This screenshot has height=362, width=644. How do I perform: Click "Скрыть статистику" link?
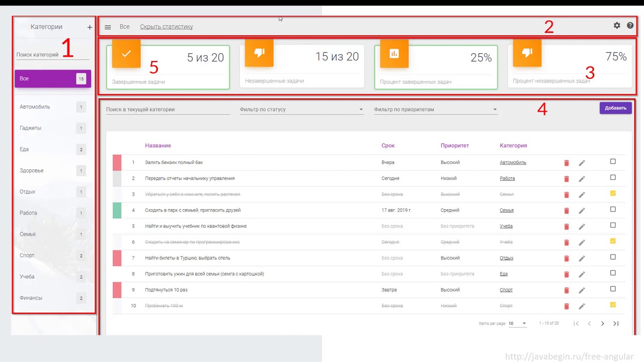point(167,27)
